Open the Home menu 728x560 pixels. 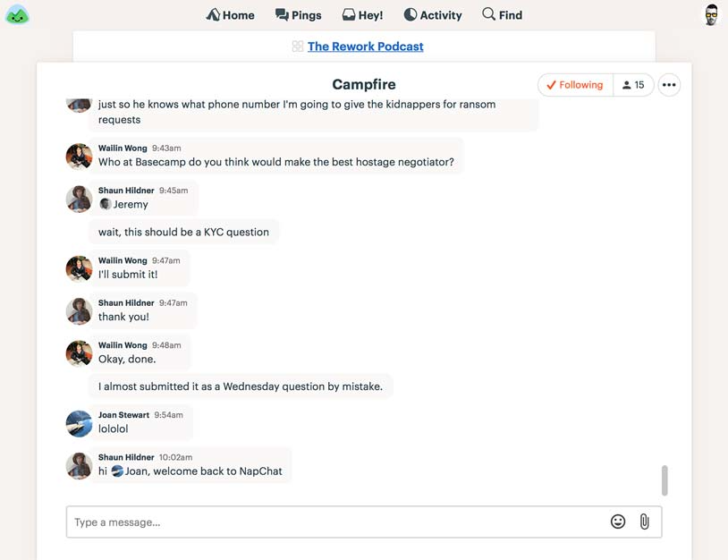(x=230, y=15)
